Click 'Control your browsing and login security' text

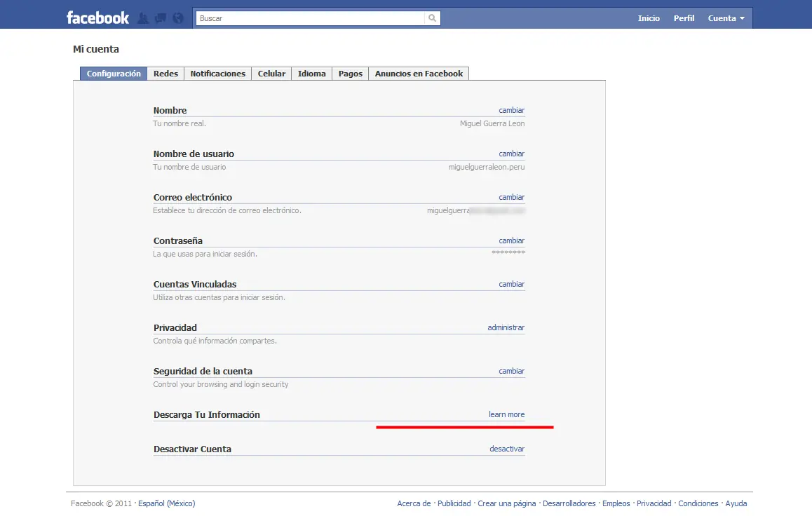[221, 384]
